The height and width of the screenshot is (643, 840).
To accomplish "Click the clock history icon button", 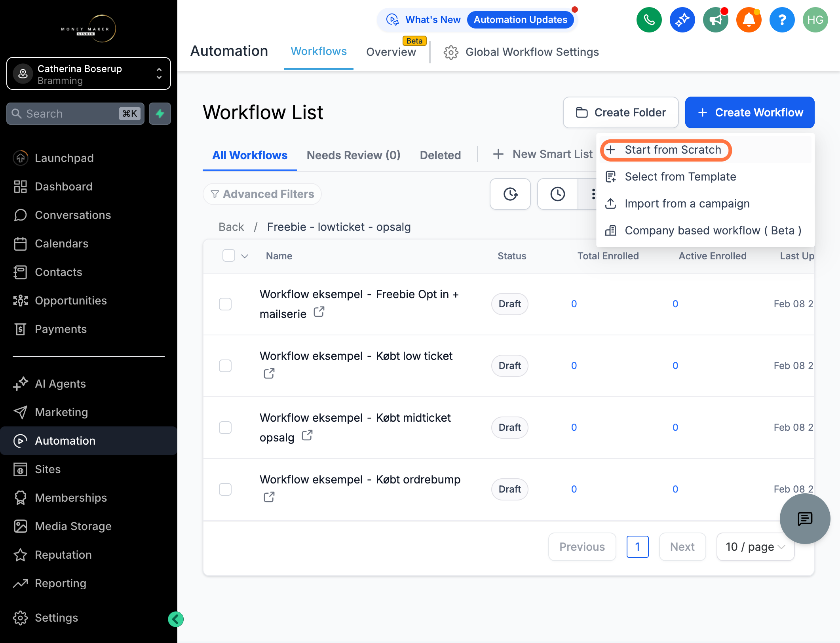I will (557, 194).
